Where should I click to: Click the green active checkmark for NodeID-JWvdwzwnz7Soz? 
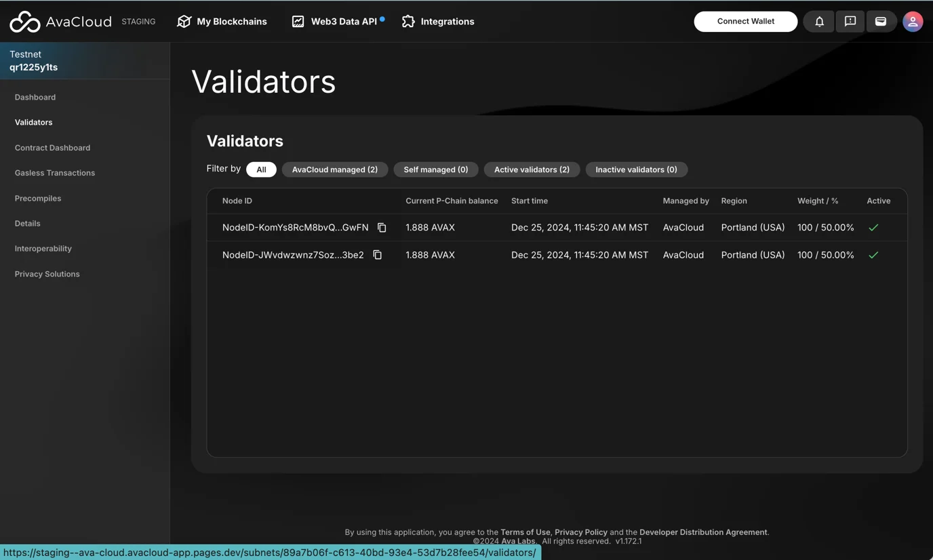[x=873, y=255]
